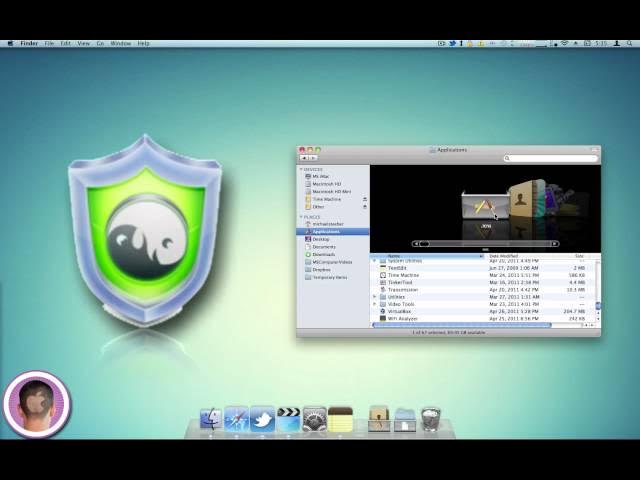Open the File menu
This screenshot has width=640, height=480.
[49, 43]
